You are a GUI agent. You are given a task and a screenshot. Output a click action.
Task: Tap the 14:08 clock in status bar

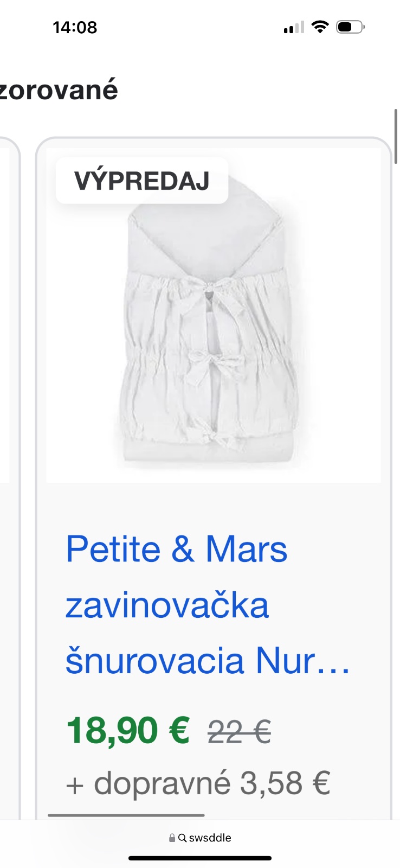point(75,27)
